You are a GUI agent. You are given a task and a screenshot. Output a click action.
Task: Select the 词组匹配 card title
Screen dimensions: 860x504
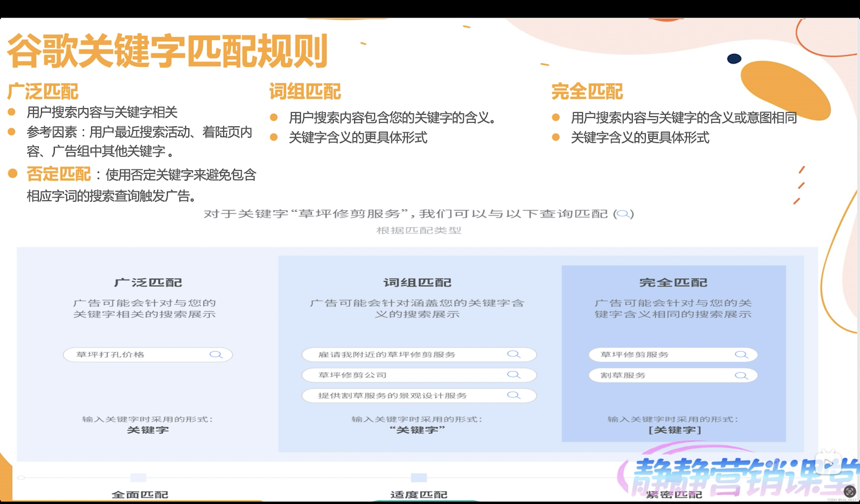tap(417, 282)
